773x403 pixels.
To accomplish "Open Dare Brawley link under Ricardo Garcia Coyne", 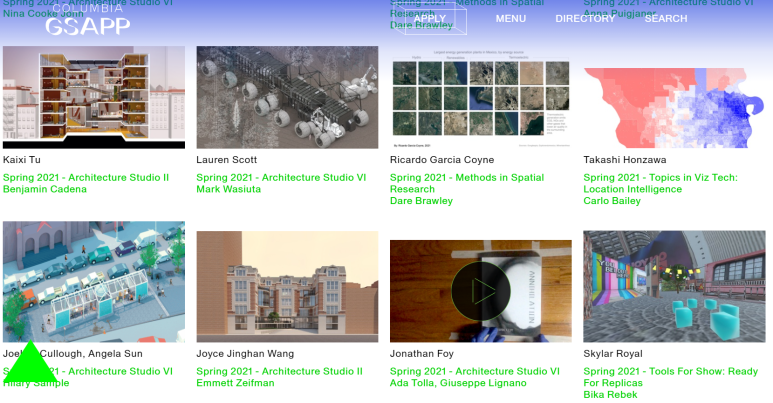I will (x=422, y=201).
